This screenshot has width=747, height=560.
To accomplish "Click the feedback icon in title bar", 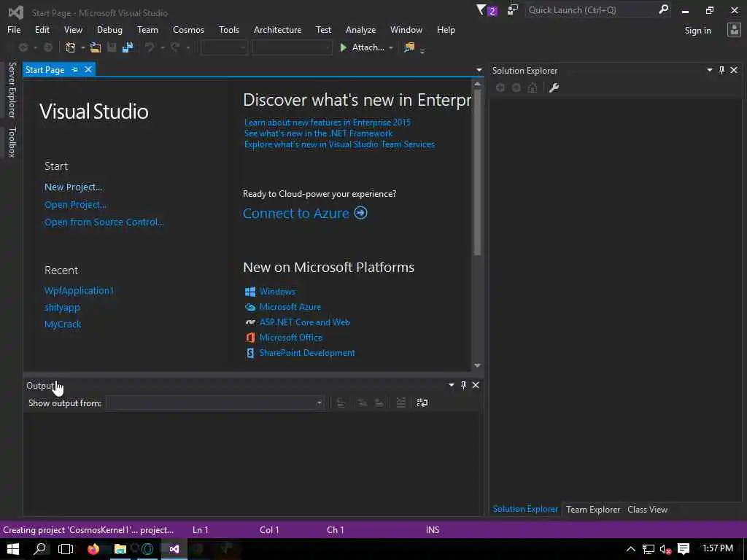I will [513, 10].
